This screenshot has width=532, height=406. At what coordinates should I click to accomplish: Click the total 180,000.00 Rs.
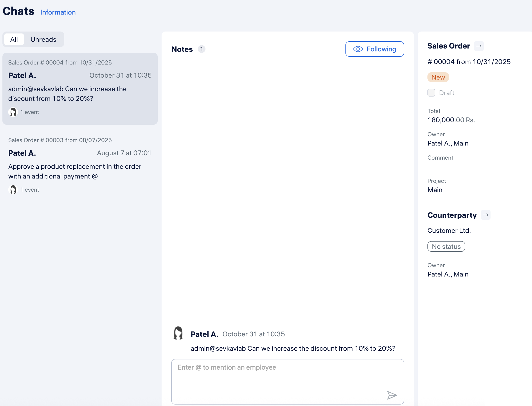(x=451, y=120)
